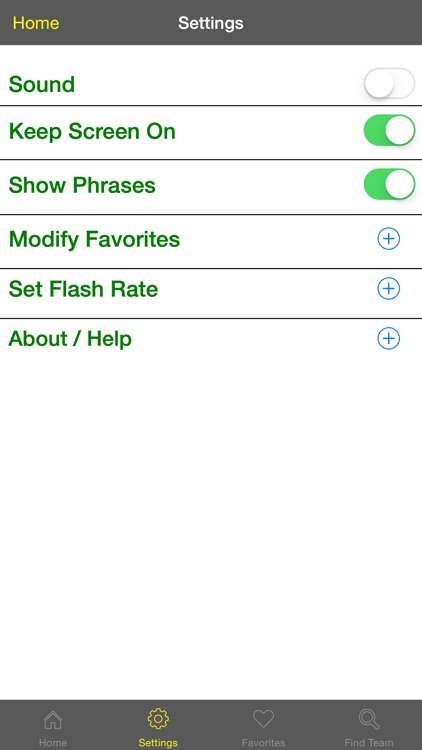Tap the Find Team magnifier icon

pos(369,719)
